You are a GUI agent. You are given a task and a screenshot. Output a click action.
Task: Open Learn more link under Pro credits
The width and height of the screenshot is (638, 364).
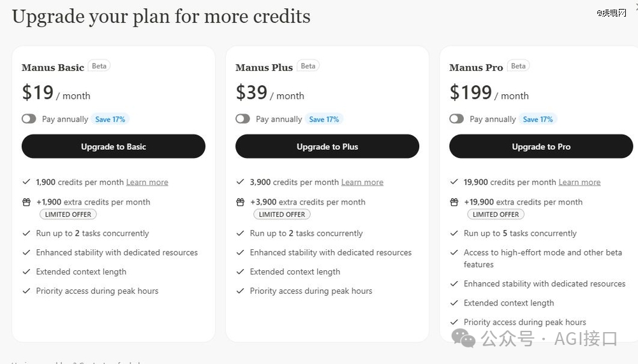(x=579, y=182)
